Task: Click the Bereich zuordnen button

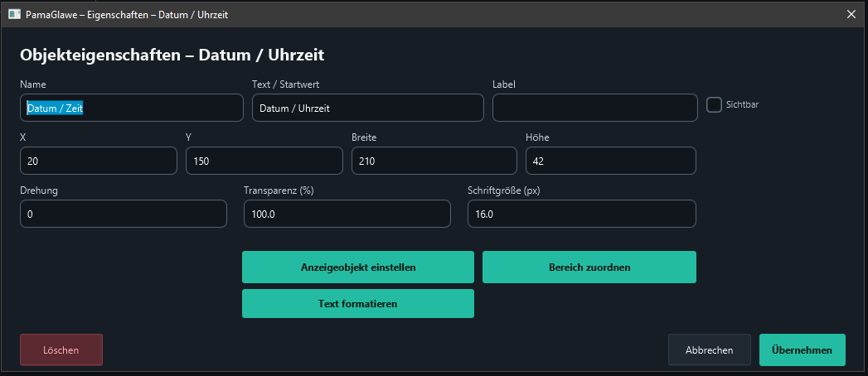Action: coord(589,267)
